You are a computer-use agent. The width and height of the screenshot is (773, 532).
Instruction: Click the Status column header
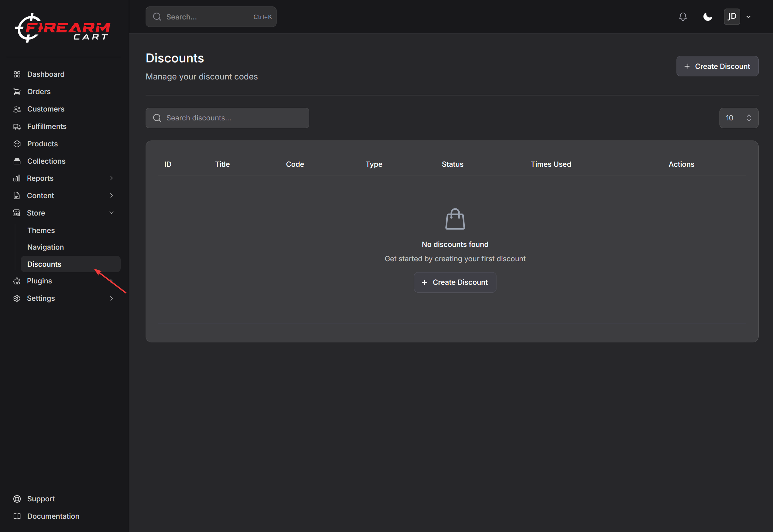point(452,164)
